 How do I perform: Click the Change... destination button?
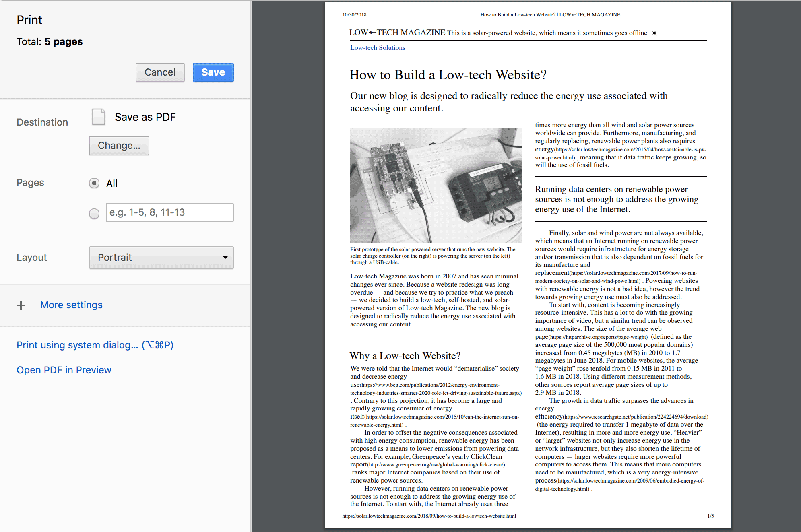(119, 146)
